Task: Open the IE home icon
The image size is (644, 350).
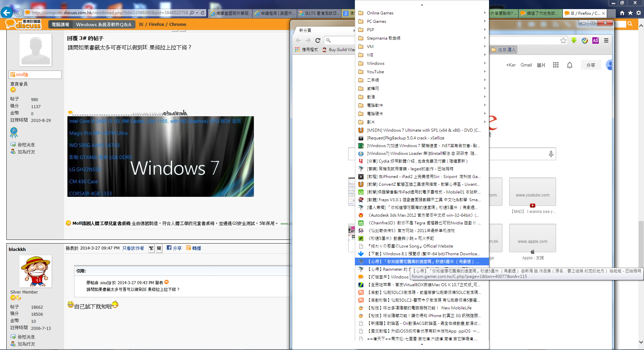Action: pos(622,13)
